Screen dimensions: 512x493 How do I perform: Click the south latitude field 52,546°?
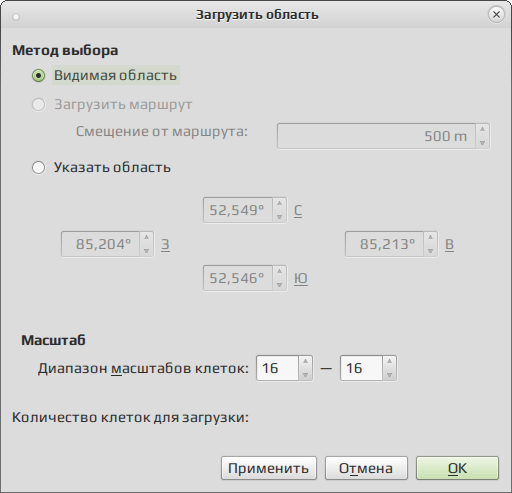pos(238,278)
